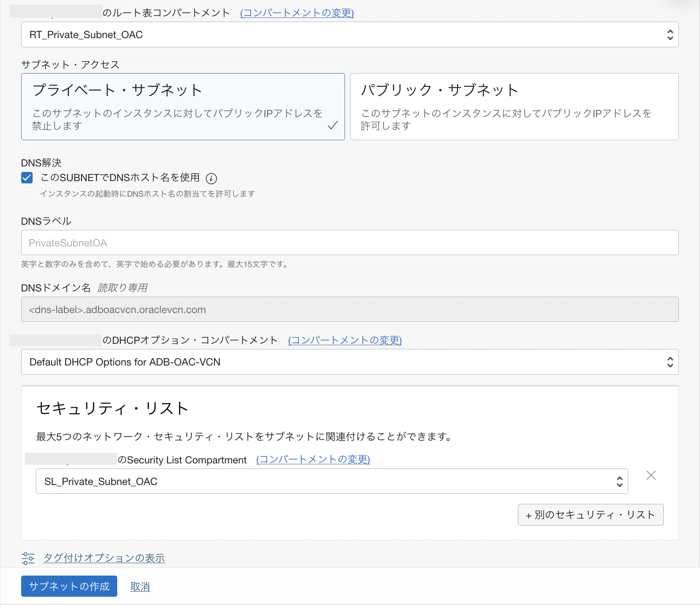Click the DNS label hint text about 15 characters

coord(155,264)
